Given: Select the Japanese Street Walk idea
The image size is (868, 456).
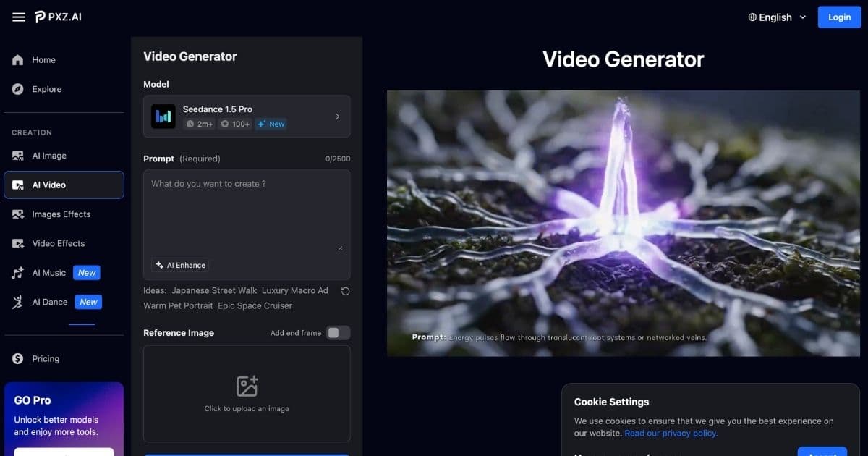Looking at the screenshot, I should 214,290.
